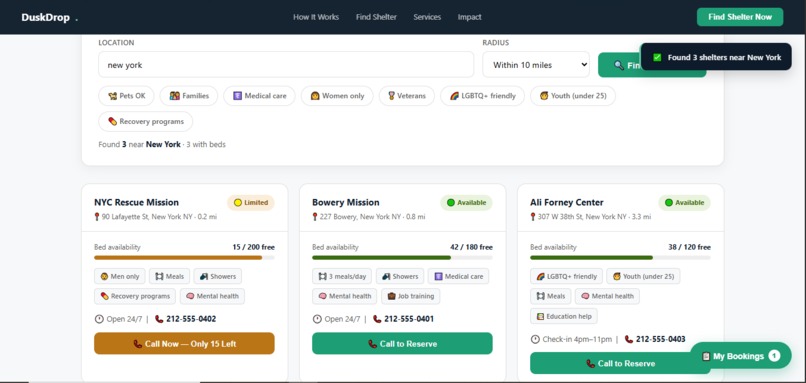Toggle the Youth (under 25) filter chip
This screenshot has width=806, height=383.
(573, 96)
